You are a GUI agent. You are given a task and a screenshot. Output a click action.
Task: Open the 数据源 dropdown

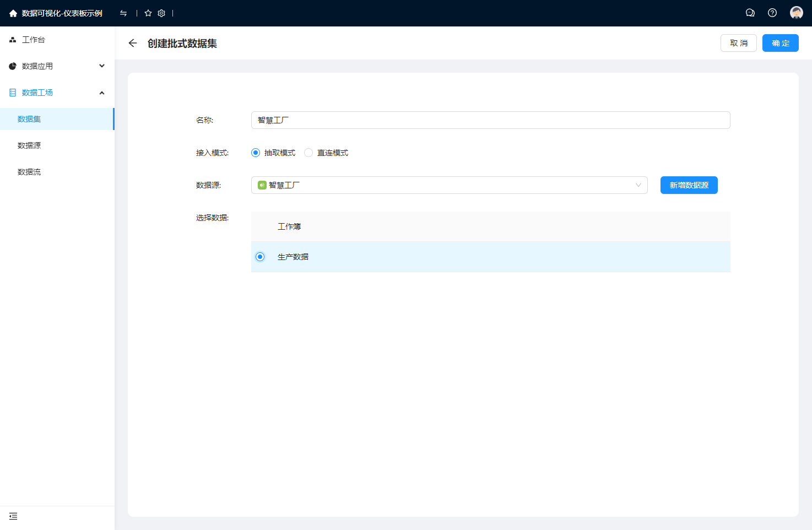pos(449,185)
